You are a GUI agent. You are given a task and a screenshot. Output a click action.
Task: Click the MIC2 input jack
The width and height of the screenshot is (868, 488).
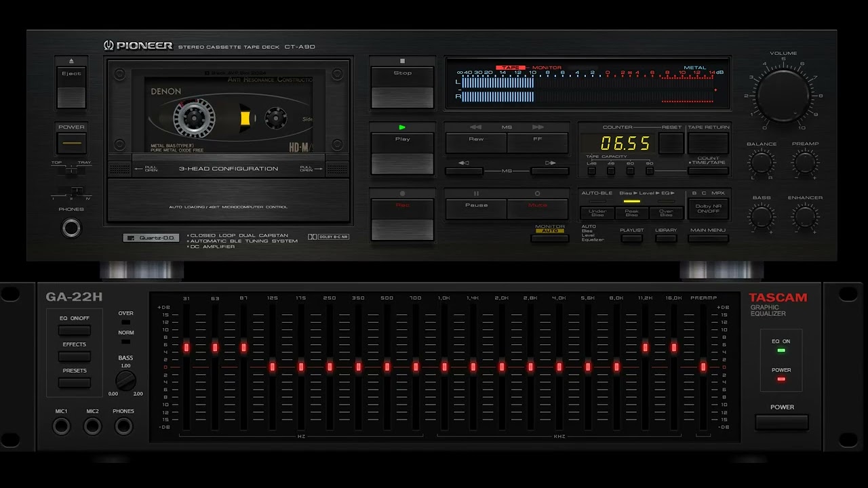tap(92, 426)
